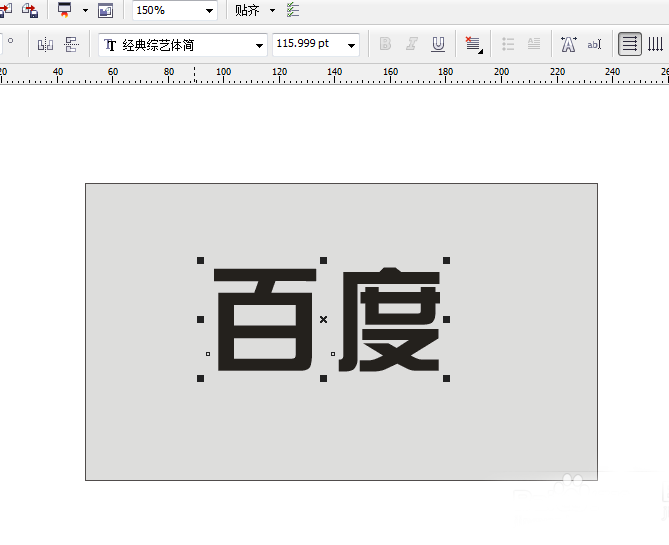This screenshot has height=545, width=669.
Task: Click the application launcher icon
Action: click(64, 9)
